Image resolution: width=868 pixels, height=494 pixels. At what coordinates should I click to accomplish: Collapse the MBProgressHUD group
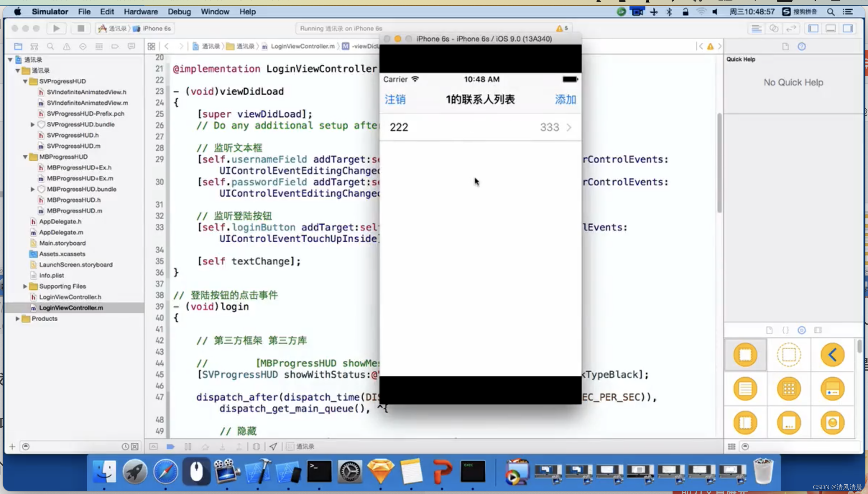click(25, 157)
